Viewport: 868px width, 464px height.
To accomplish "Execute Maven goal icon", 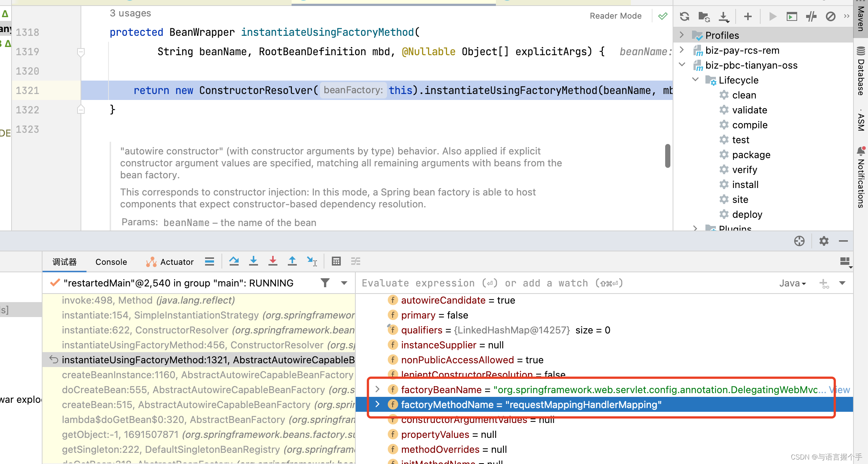I will pyautogui.click(x=792, y=16).
